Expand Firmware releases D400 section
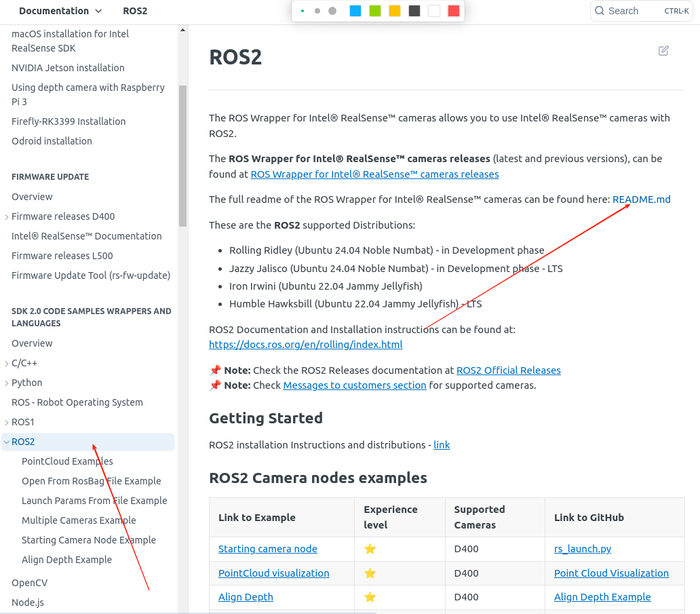This screenshot has height=614, width=700. pyautogui.click(x=6, y=216)
